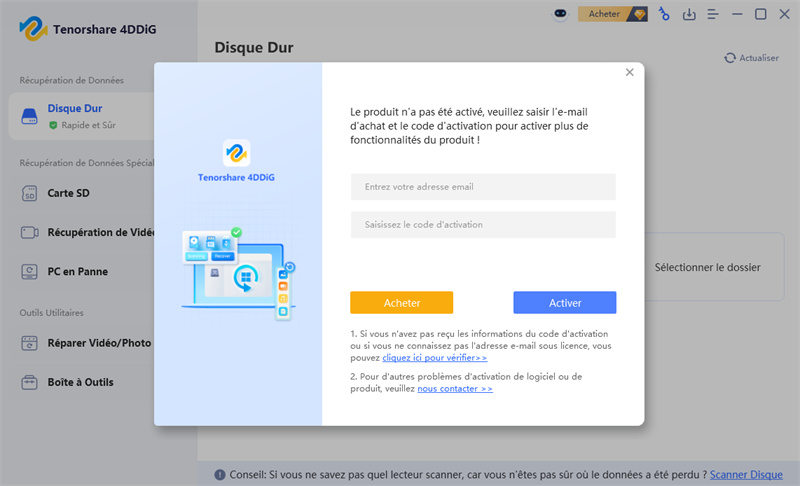Click the Récupération de Données section header
This screenshot has height=486, width=800.
71,81
